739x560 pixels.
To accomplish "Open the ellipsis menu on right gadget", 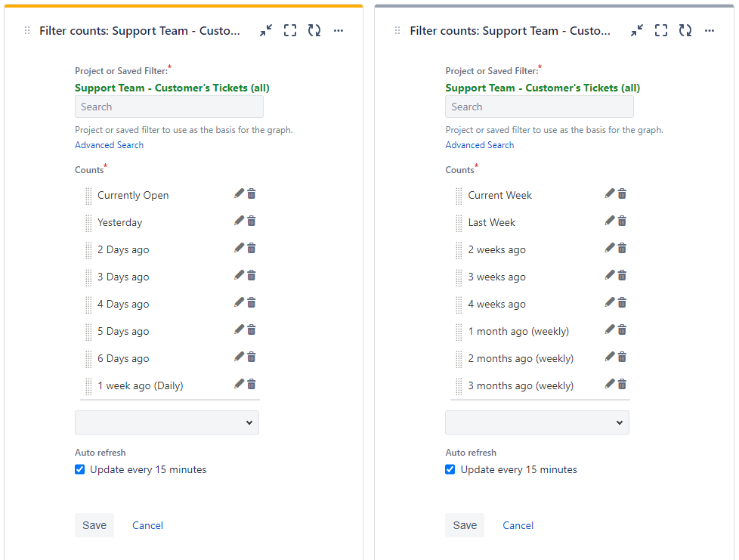I will pyautogui.click(x=710, y=31).
